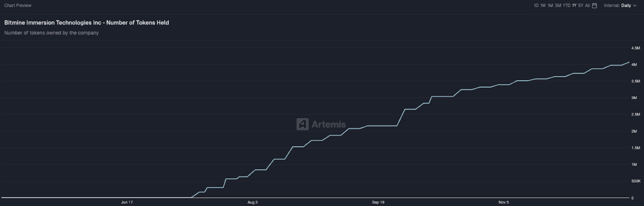The height and width of the screenshot is (206, 644).
Task: Select the Sep 19 date marker
Action: (378, 202)
